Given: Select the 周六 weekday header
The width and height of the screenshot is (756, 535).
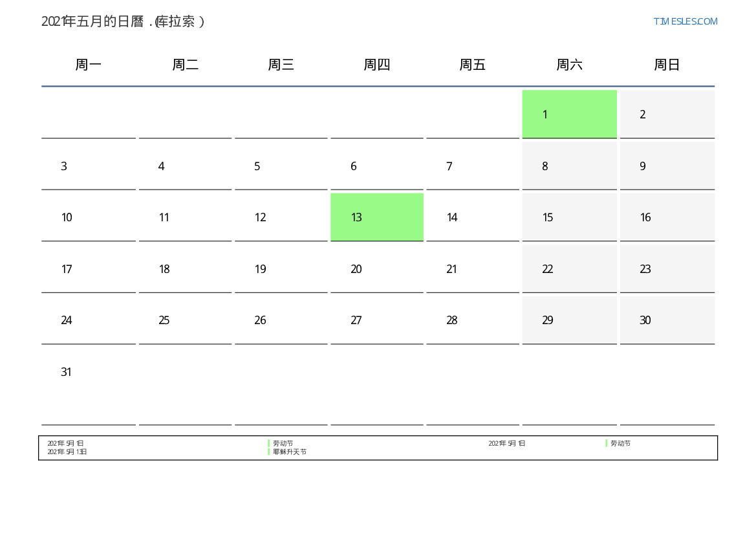Looking at the screenshot, I should (x=569, y=65).
